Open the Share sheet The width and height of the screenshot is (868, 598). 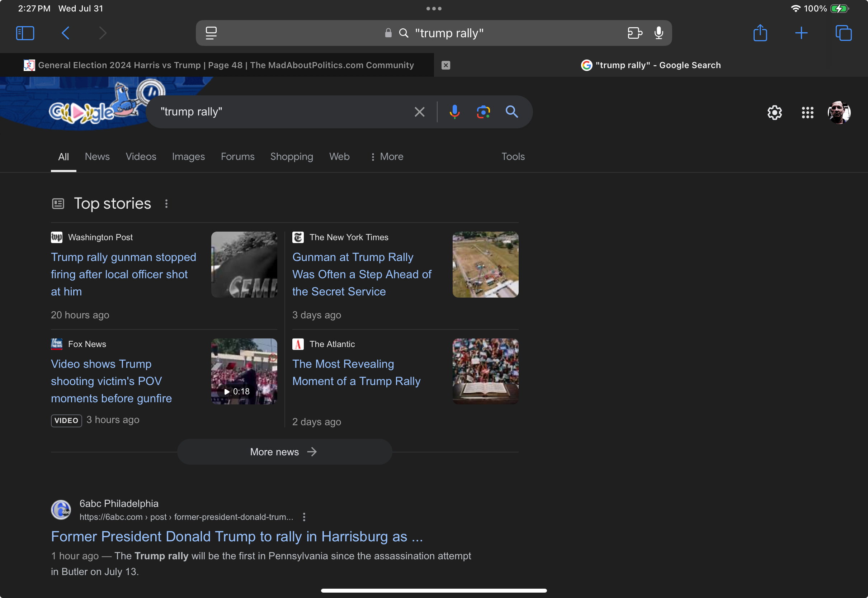(x=760, y=33)
